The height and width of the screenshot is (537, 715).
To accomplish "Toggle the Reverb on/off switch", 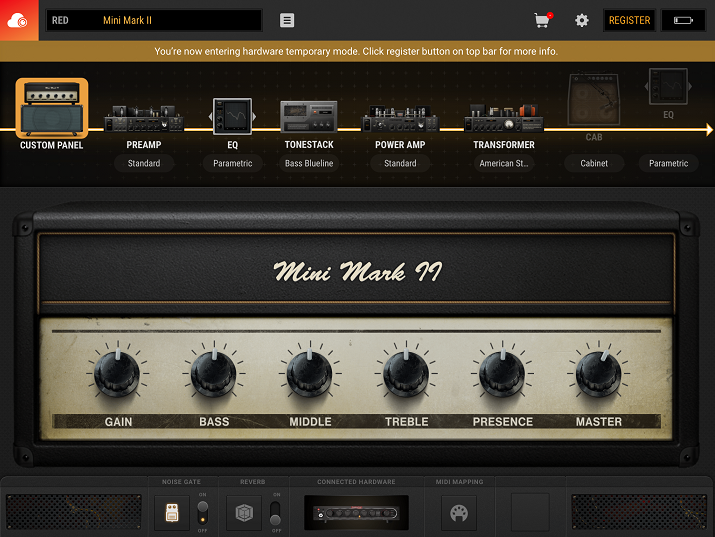I will pos(277,512).
